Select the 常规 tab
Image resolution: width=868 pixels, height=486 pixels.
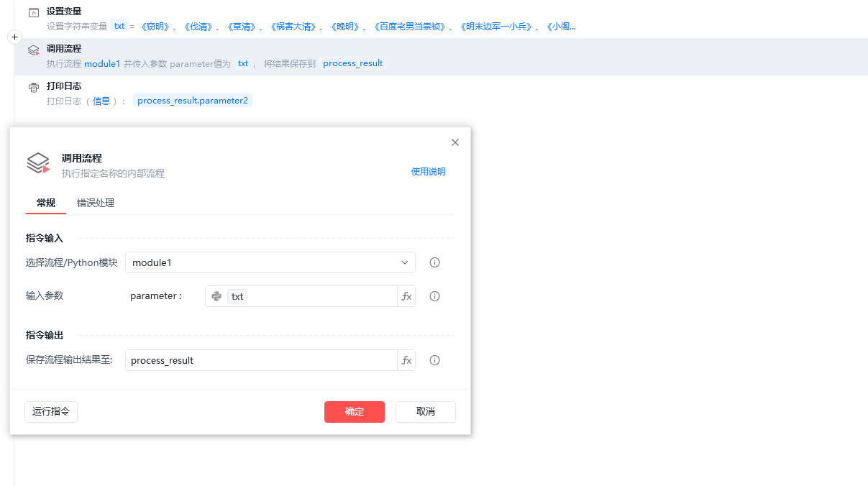coord(46,203)
